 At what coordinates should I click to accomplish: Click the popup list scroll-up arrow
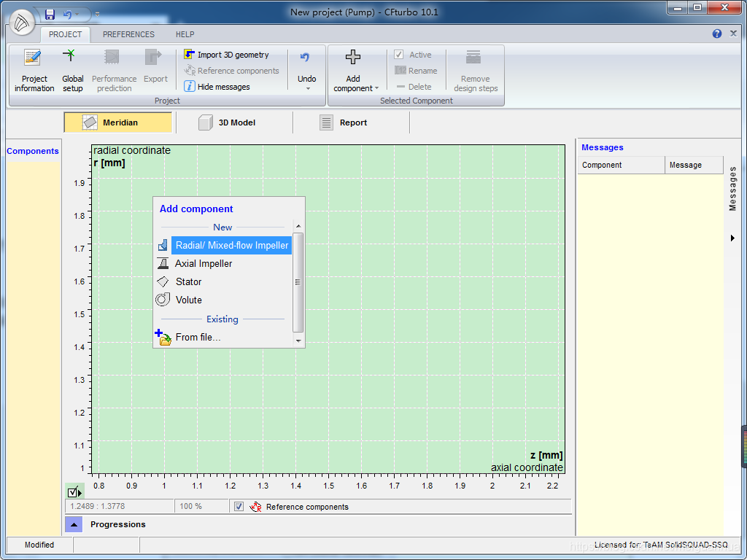tap(298, 227)
